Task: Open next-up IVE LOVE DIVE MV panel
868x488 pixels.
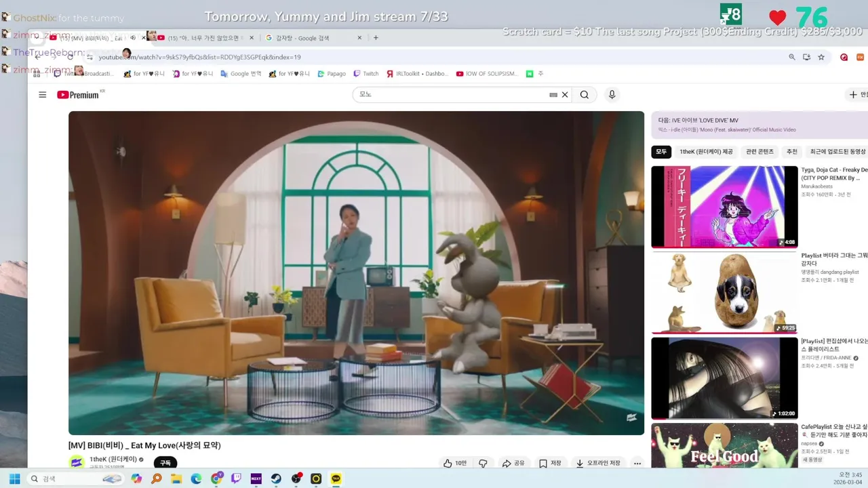Action: tap(759, 125)
